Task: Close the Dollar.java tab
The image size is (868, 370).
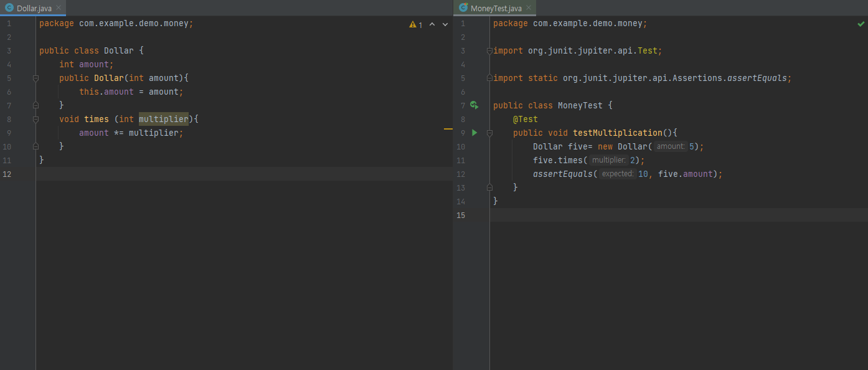Action: 59,9
